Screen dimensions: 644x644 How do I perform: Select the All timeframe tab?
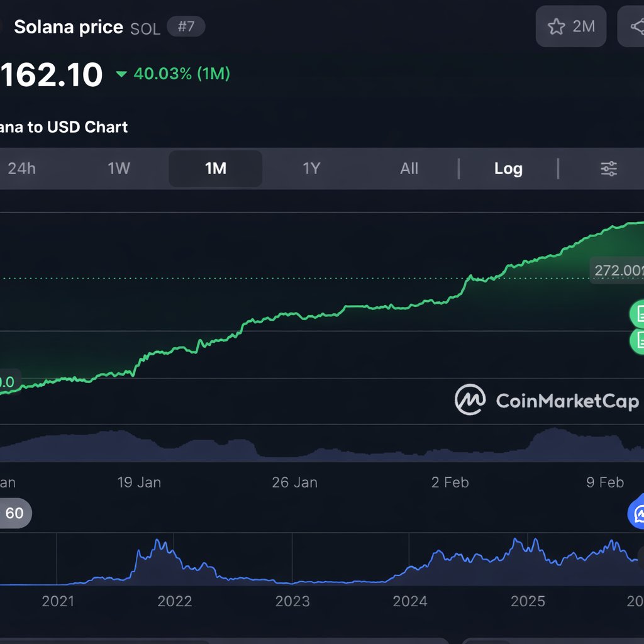(409, 169)
